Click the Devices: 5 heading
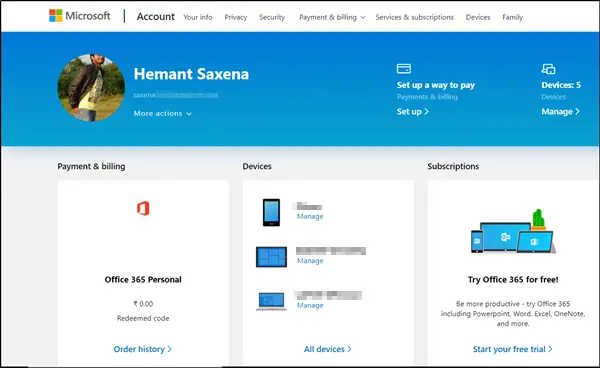Image resolution: width=600 pixels, height=368 pixels. 561,85
